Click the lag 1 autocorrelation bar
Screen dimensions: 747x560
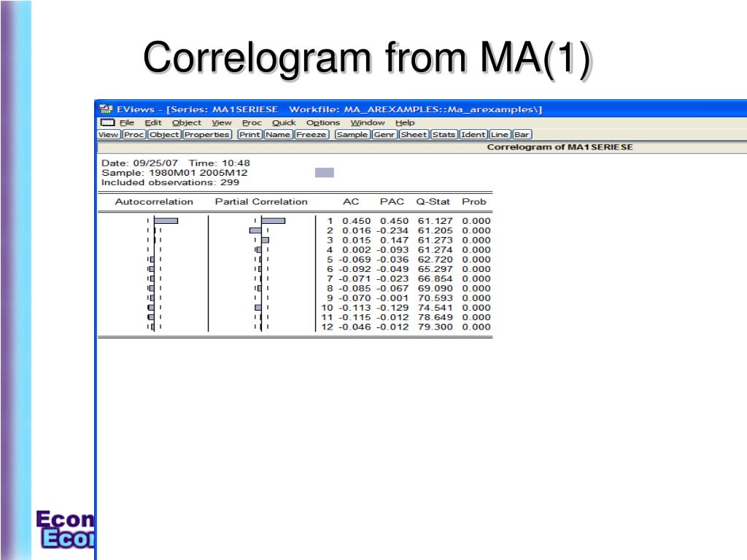pos(166,221)
